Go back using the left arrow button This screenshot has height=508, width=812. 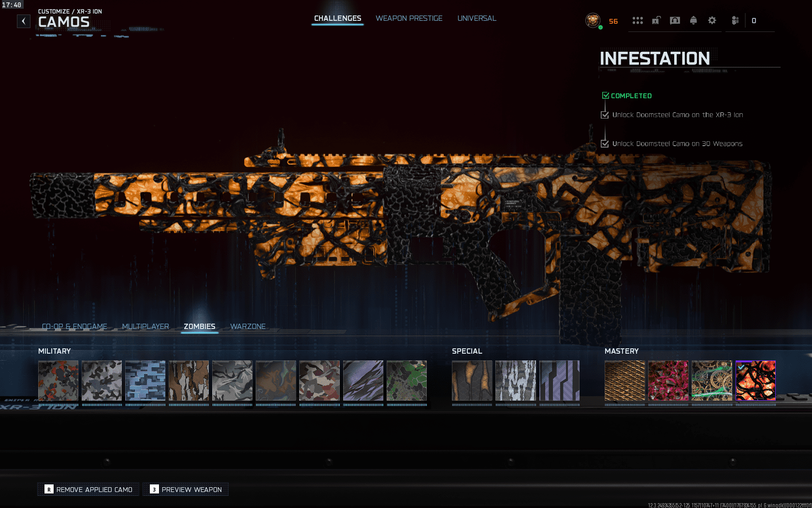23,21
